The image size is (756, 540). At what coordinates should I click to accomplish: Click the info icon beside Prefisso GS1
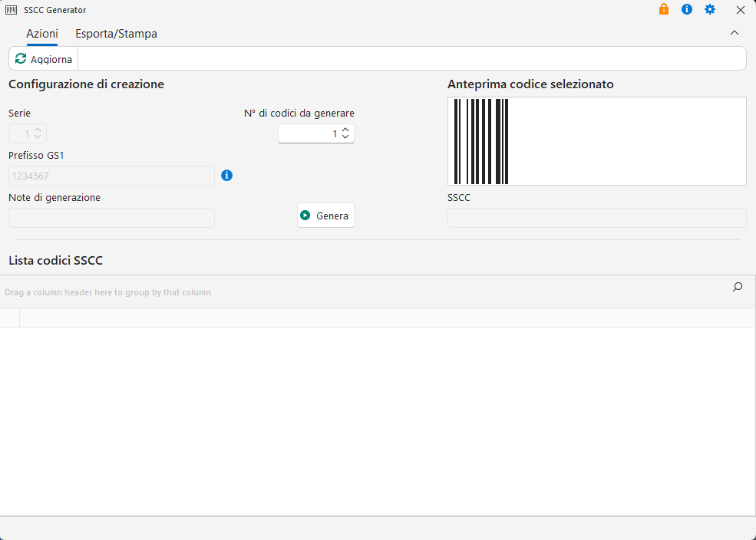pyautogui.click(x=226, y=176)
